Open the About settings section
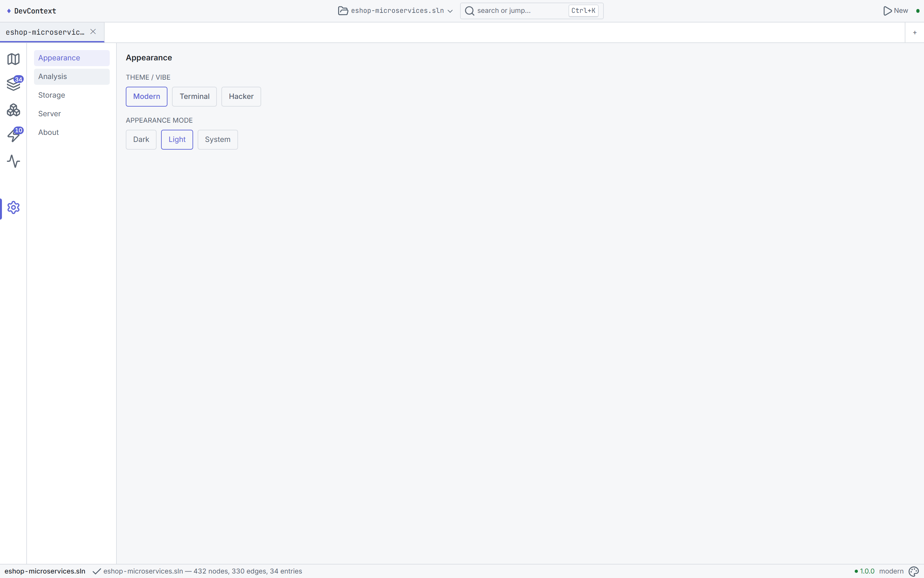The image size is (924, 578). click(72, 132)
